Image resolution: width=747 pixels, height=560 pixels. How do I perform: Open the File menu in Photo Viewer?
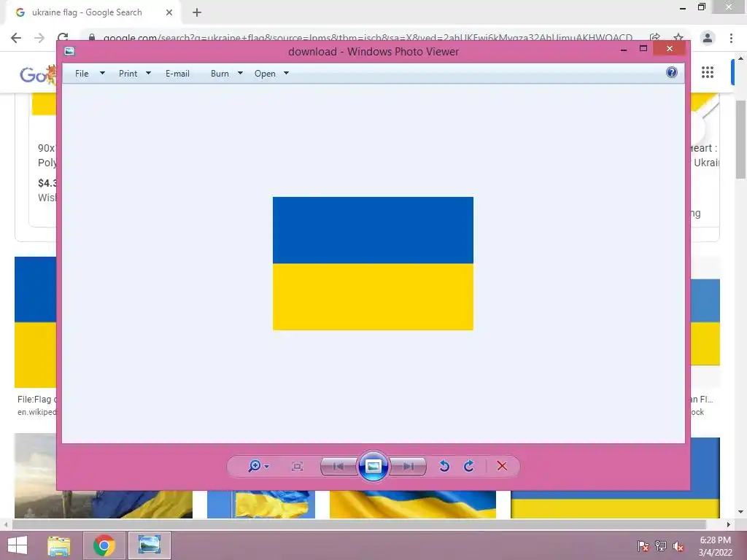tap(82, 74)
